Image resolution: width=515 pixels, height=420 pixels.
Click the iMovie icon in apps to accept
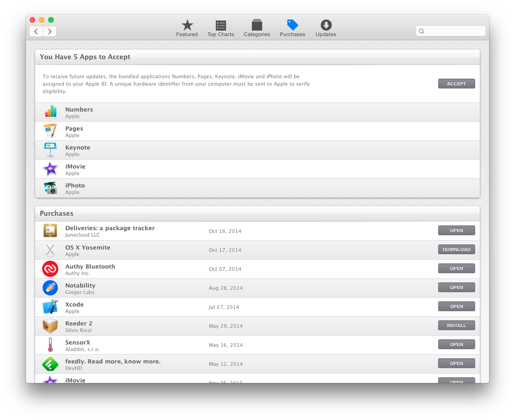50,169
